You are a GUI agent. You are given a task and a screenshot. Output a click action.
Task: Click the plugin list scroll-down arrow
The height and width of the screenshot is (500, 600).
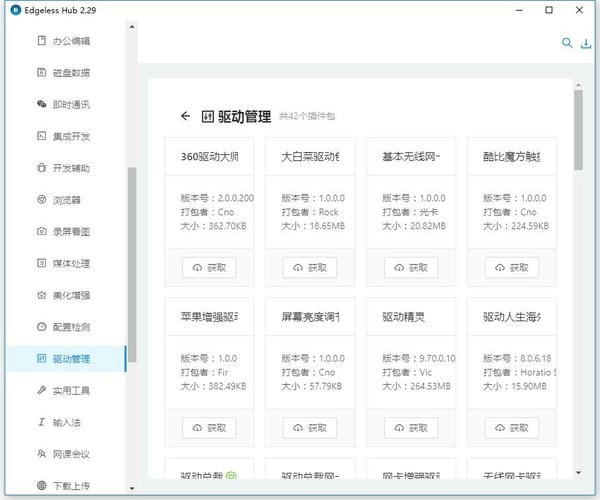[578, 473]
